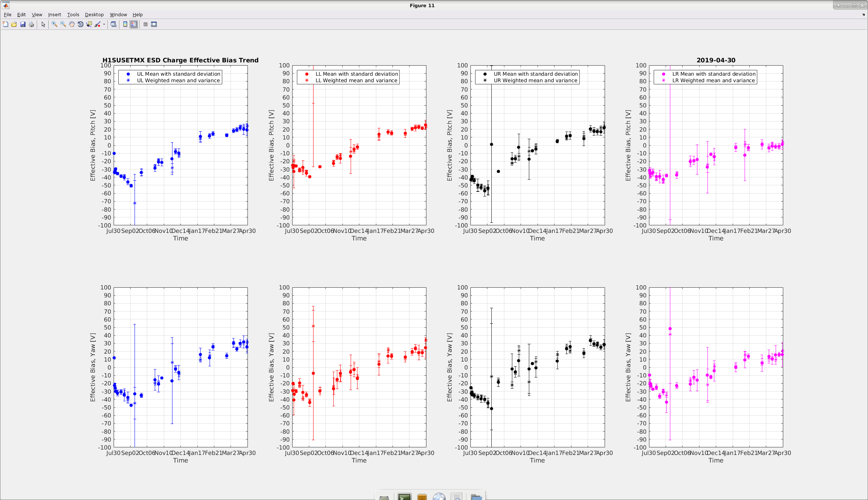
Task: Activate the Zoom Out magnifier tool
Action: 63,24
